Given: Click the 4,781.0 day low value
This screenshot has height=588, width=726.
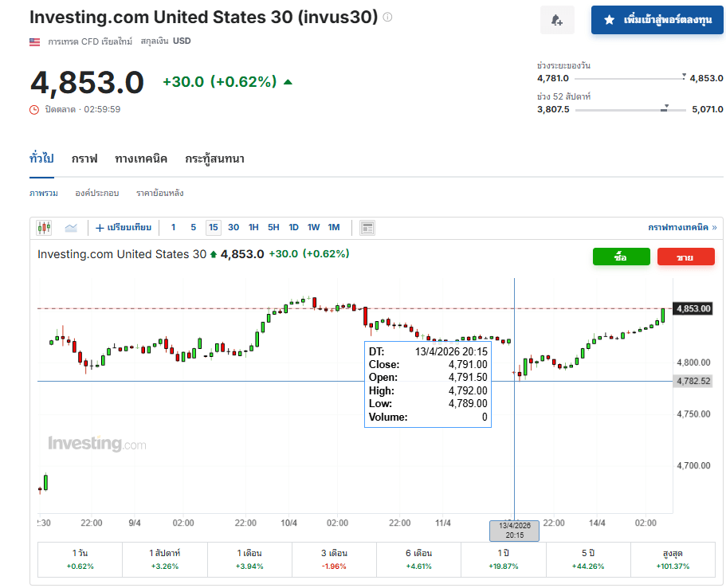Looking at the screenshot, I should pos(553,78).
